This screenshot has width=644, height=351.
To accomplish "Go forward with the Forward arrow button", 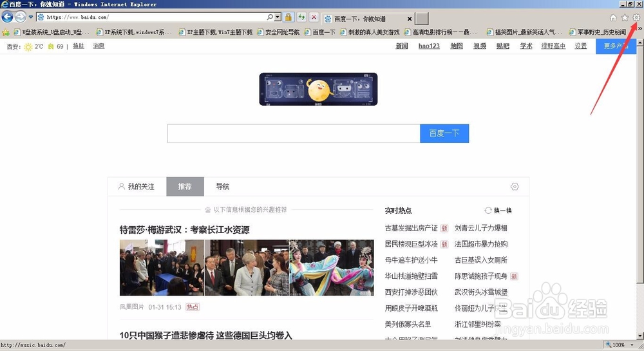I will tap(20, 17).
